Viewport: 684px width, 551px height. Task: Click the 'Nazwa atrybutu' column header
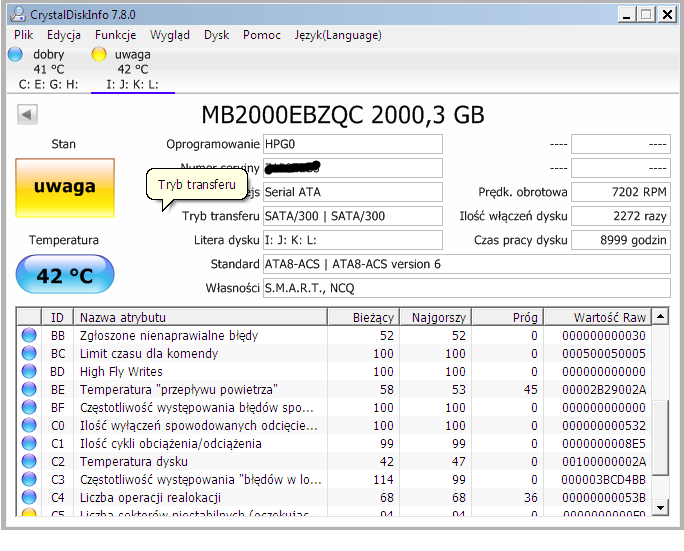pyautogui.click(x=200, y=317)
